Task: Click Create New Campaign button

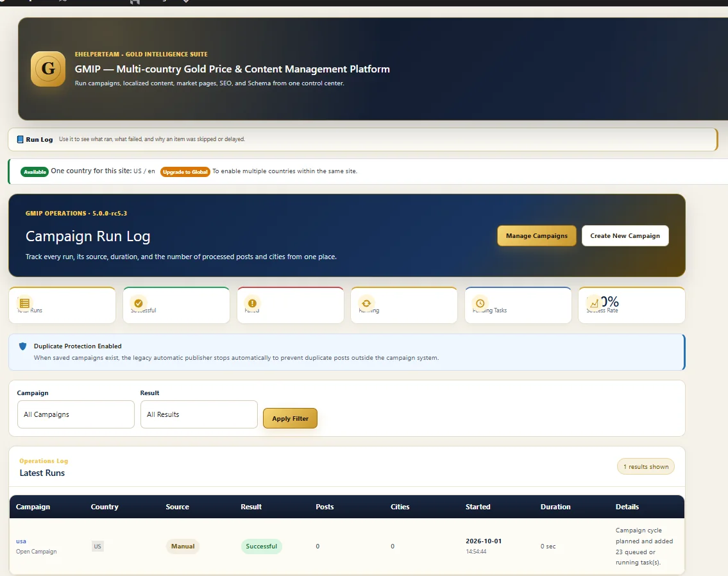Action: point(625,236)
